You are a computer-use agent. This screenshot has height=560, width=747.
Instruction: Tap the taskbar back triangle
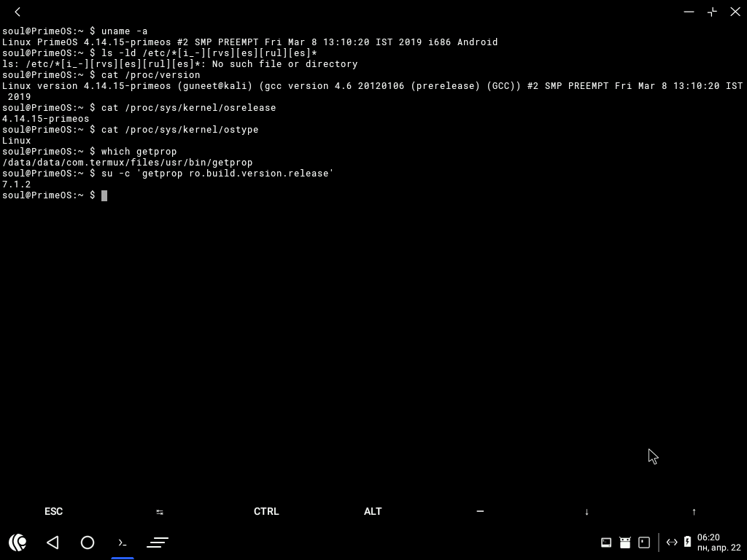[53, 542]
